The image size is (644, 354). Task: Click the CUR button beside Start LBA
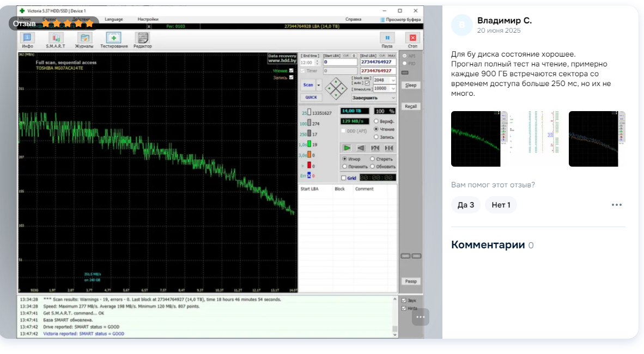(346, 56)
